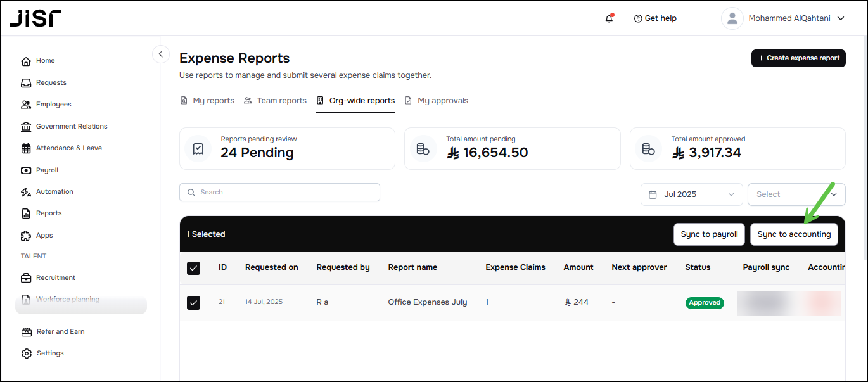Expand the Select filter dropdown
Screen dimensions: 868x382
click(x=796, y=194)
